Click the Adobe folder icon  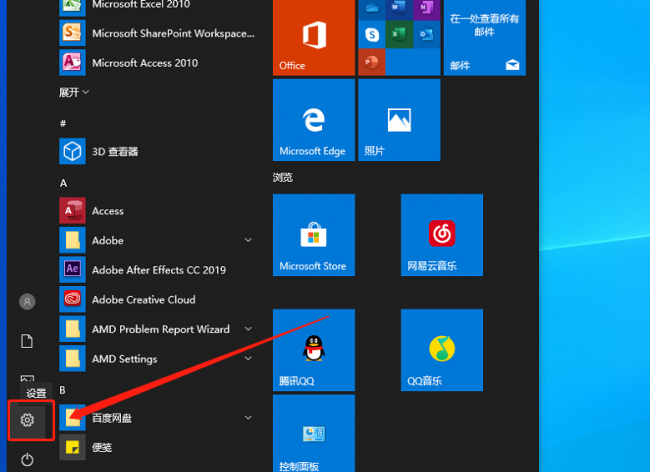click(x=72, y=240)
